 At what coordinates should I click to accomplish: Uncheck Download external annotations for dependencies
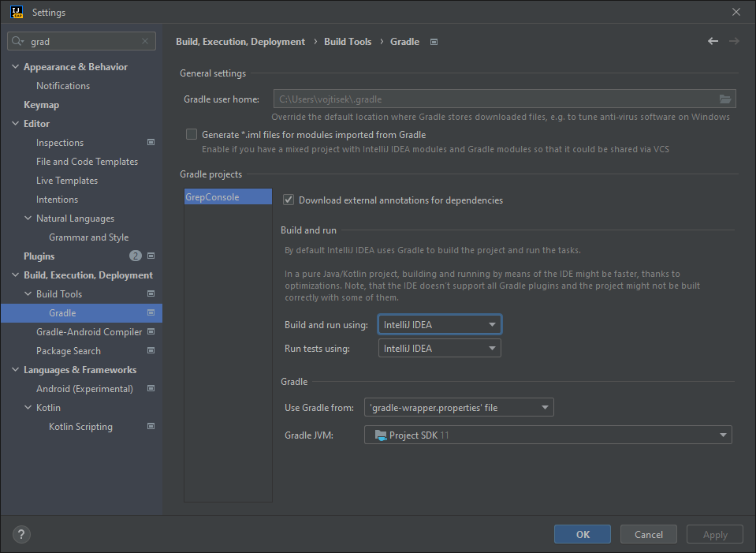tap(289, 200)
